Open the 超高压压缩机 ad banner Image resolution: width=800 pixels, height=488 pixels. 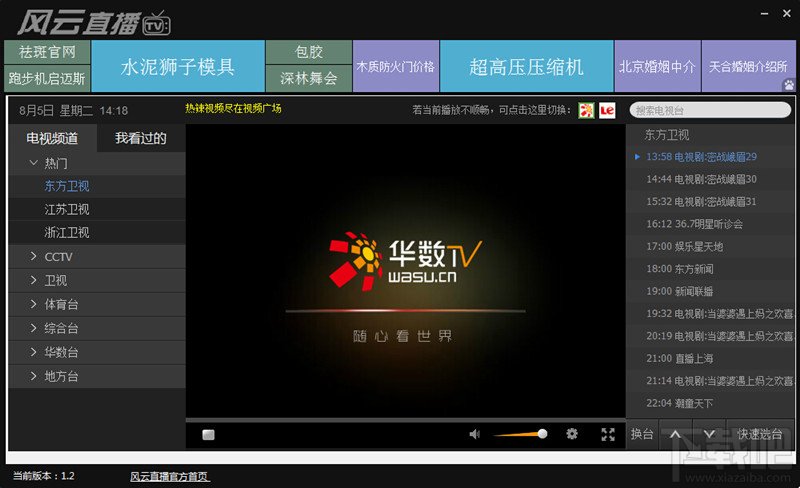click(527, 66)
